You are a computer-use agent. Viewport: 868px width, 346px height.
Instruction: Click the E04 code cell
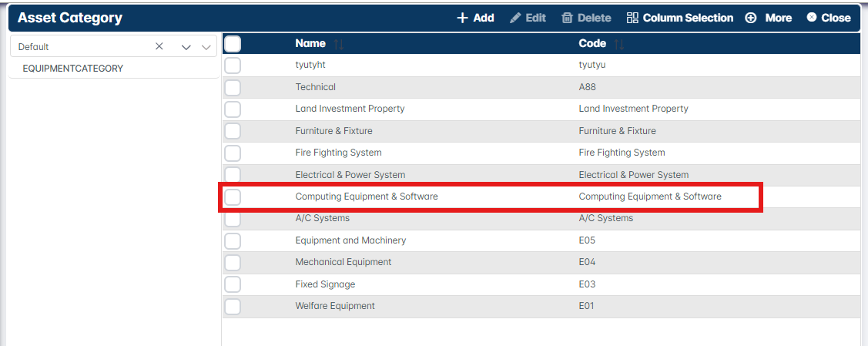coord(587,262)
